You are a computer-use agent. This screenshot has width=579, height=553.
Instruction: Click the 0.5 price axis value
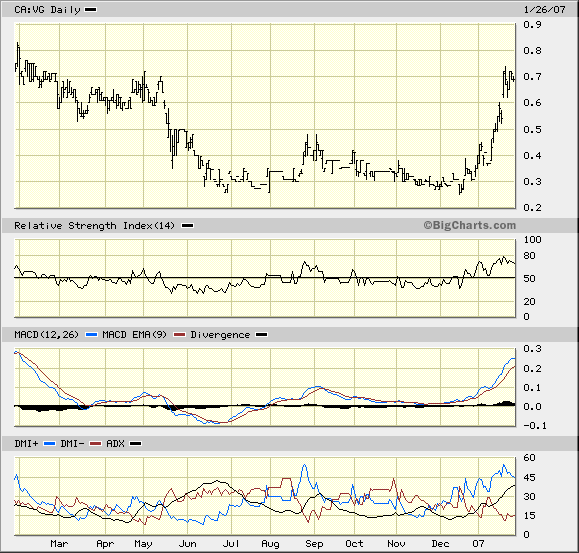(532, 130)
